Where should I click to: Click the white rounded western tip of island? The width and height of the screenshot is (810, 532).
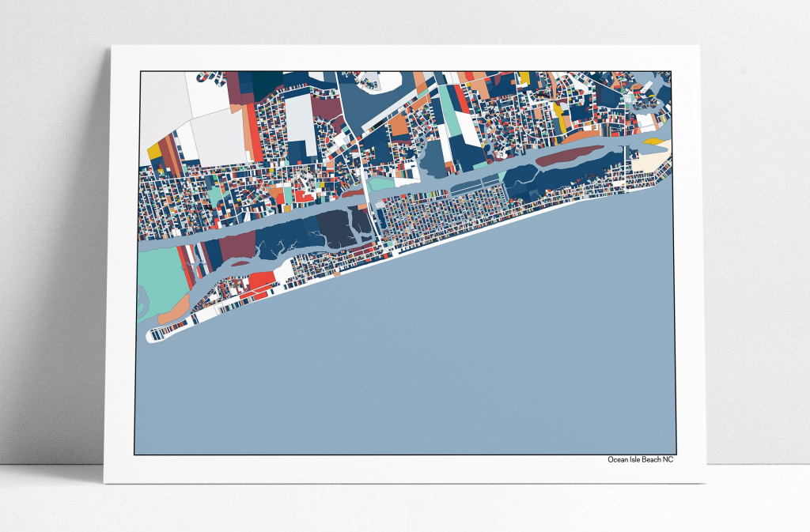tap(152, 335)
